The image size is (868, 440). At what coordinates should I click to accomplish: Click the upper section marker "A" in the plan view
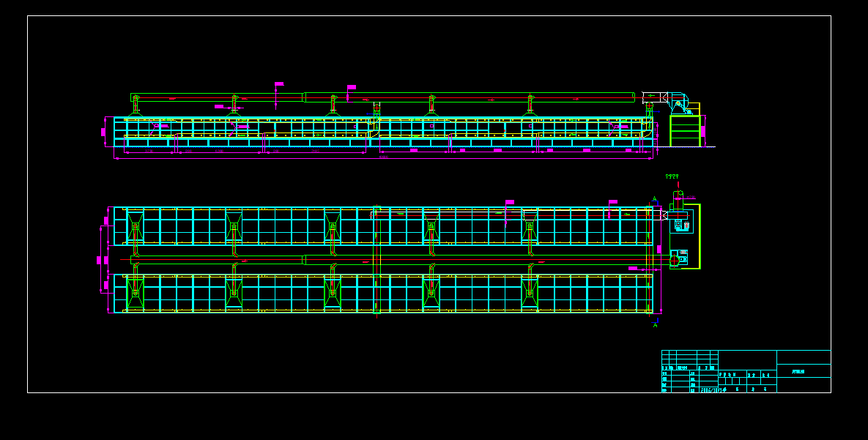click(x=654, y=198)
